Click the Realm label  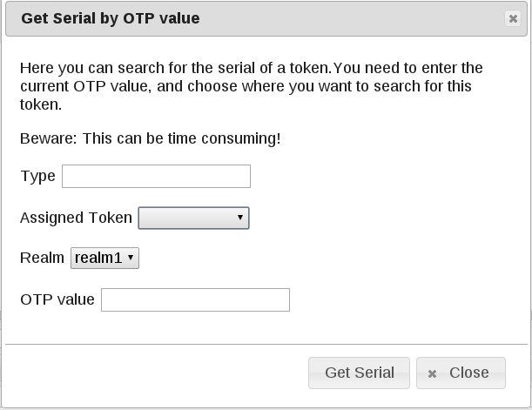42,258
